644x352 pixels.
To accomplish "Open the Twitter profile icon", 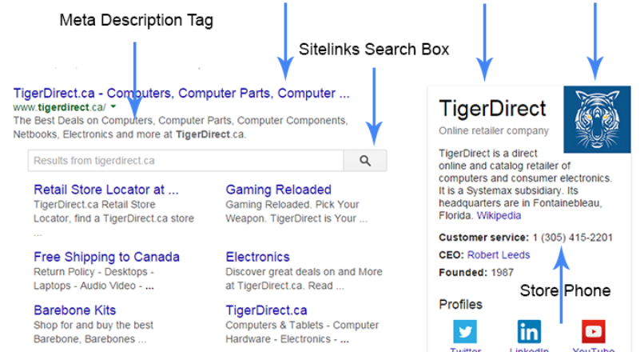I will pyautogui.click(x=465, y=330).
